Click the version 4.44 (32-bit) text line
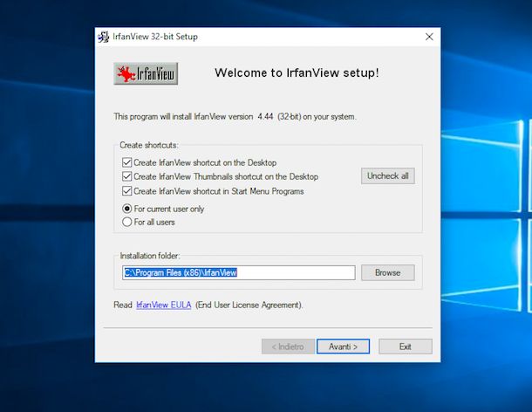The height and width of the screenshot is (412, 532). [235, 116]
